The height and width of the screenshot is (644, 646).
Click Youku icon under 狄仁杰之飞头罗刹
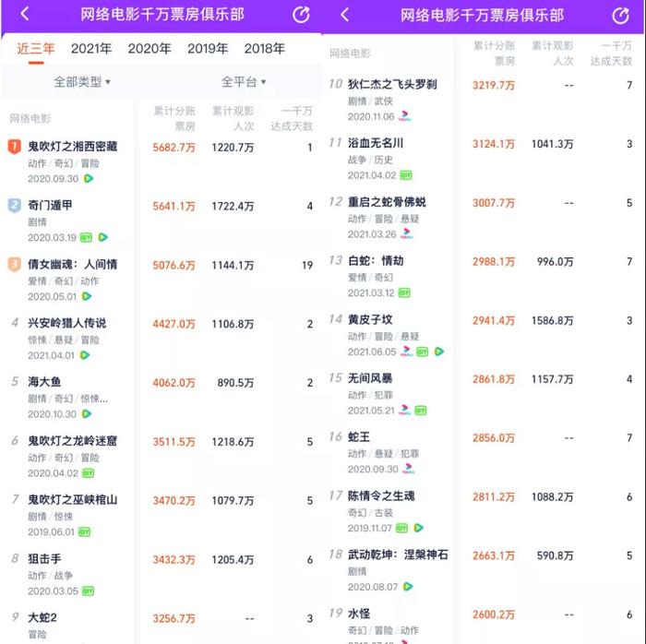pos(405,116)
